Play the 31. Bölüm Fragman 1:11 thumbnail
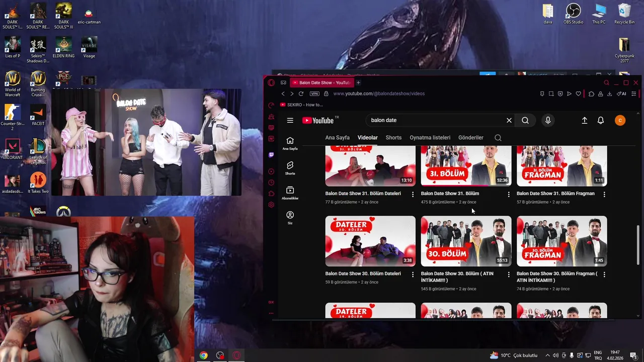 pos(561,166)
